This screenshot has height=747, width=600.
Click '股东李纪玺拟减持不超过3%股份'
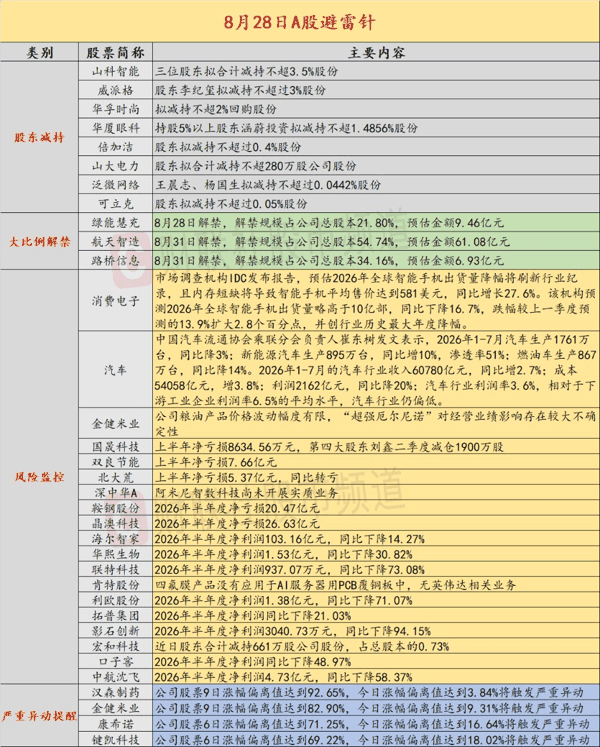click(x=240, y=91)
